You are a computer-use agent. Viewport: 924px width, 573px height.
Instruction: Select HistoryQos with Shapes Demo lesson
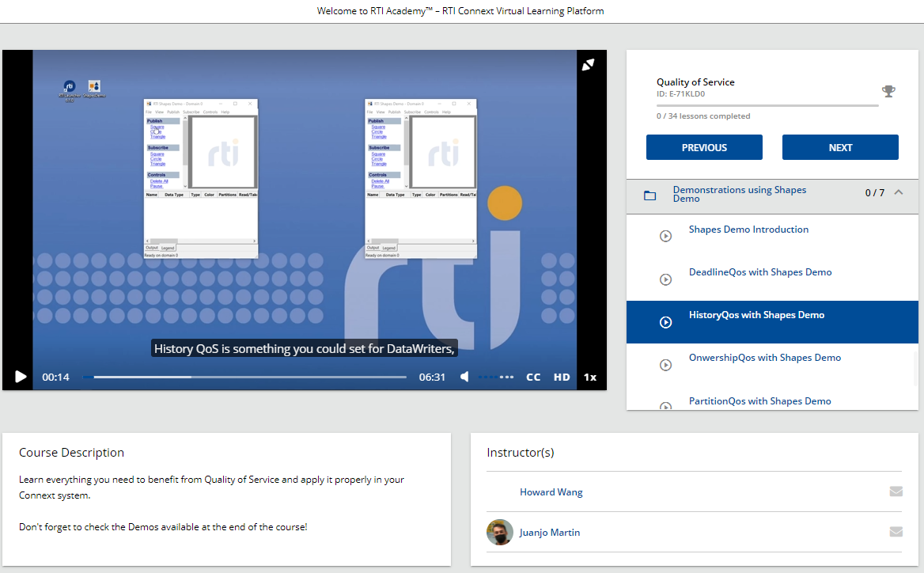(756, 315)
